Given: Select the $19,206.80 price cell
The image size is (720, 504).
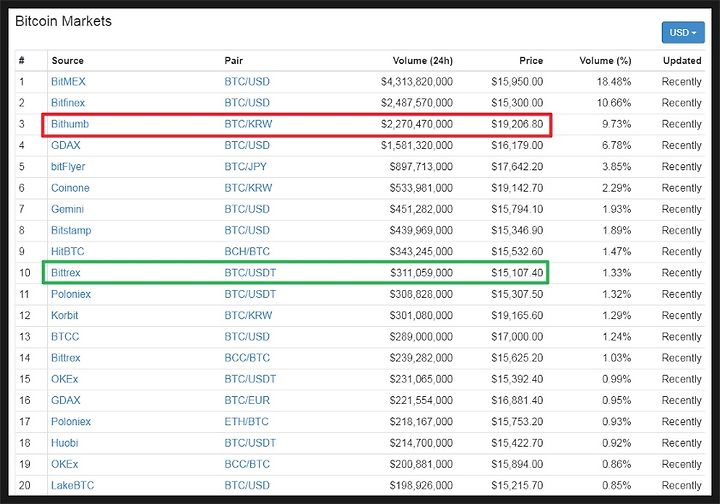Looking at the screenshot, I should [517, 124].
